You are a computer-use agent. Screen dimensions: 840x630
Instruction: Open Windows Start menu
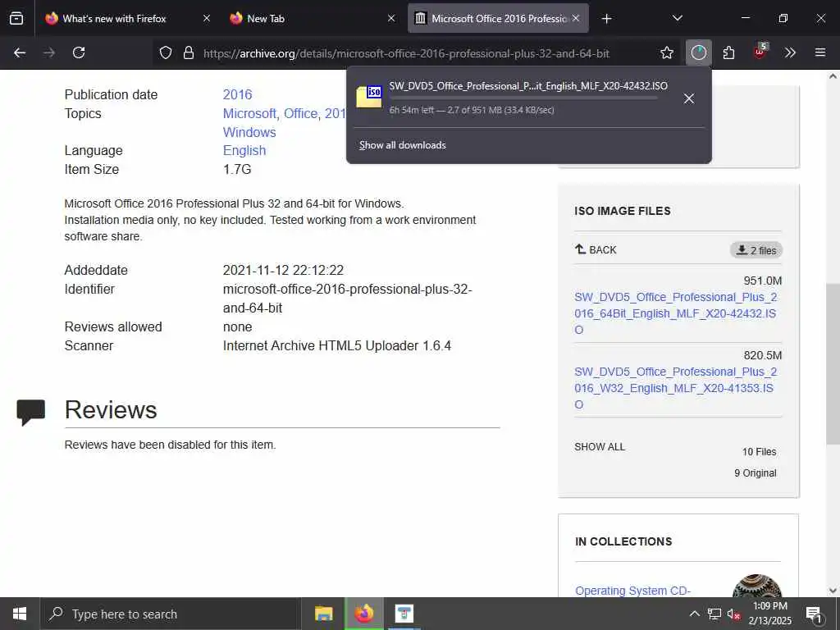pyautogui.click(x=20, y=614)
